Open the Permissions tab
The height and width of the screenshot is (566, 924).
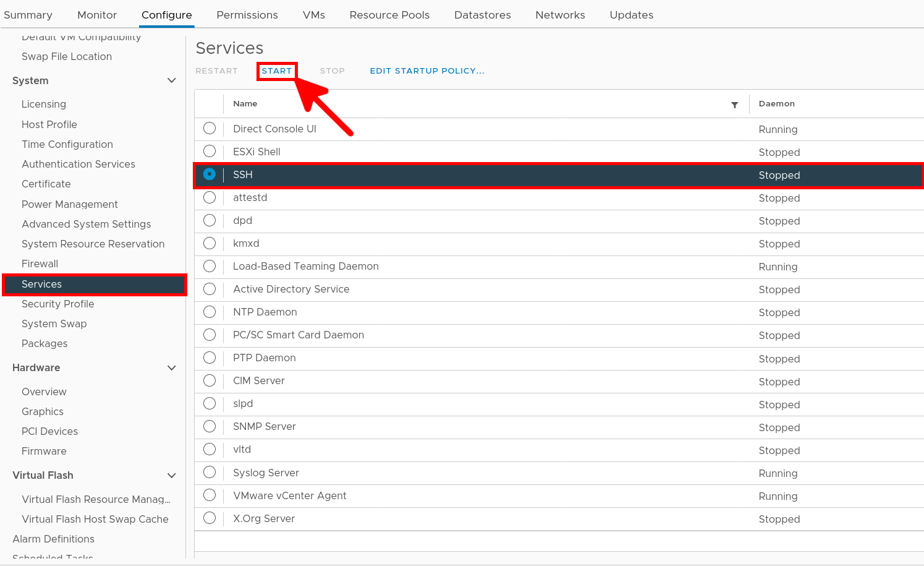click(247, 14)
